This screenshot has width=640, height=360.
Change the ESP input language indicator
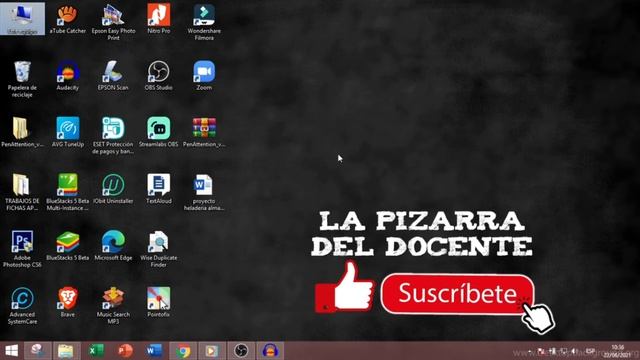(x=590, y=351)
